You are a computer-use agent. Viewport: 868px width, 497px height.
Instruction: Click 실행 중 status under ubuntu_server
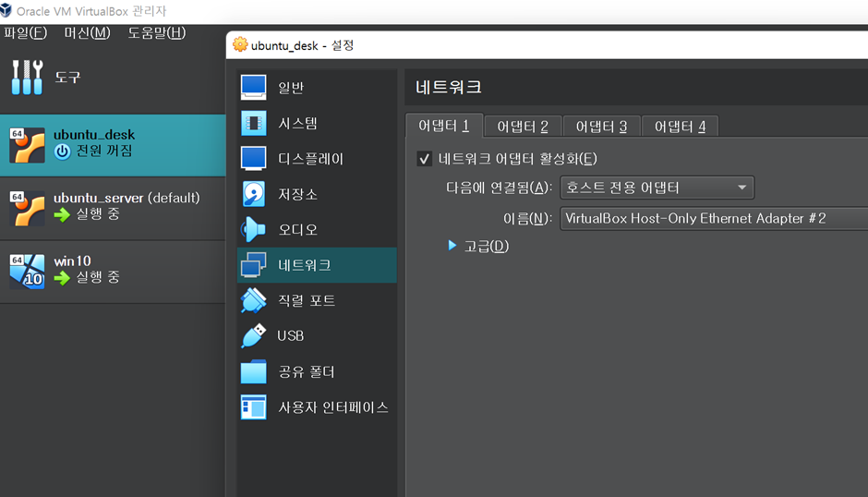click(98, 214)
